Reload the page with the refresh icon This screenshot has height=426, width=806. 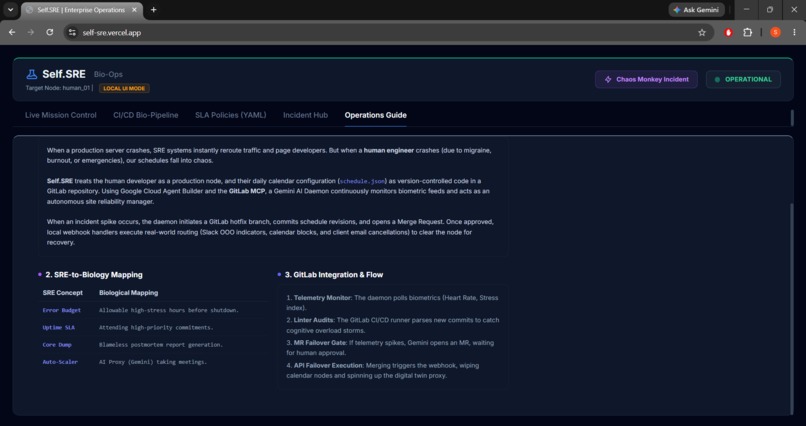pos(50,32)
